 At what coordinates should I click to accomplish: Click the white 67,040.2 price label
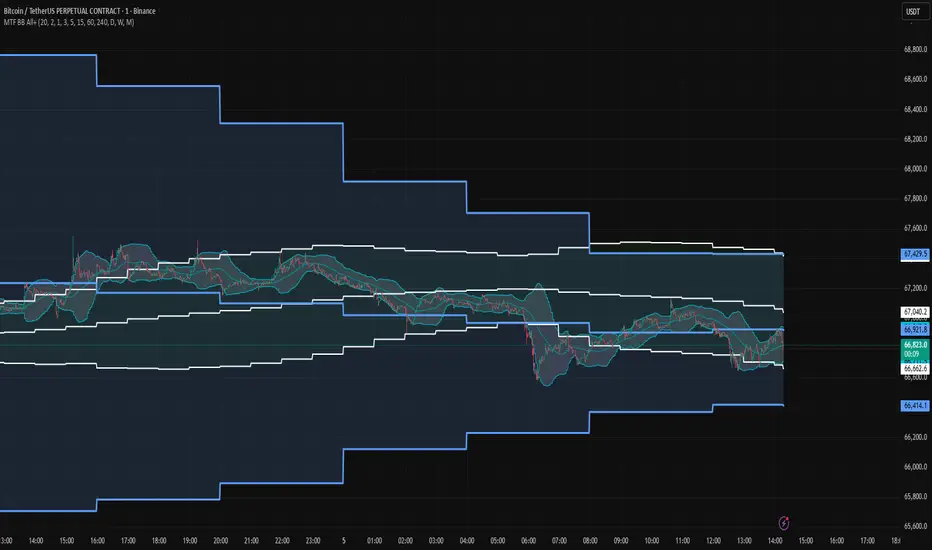tap(915, 312)
